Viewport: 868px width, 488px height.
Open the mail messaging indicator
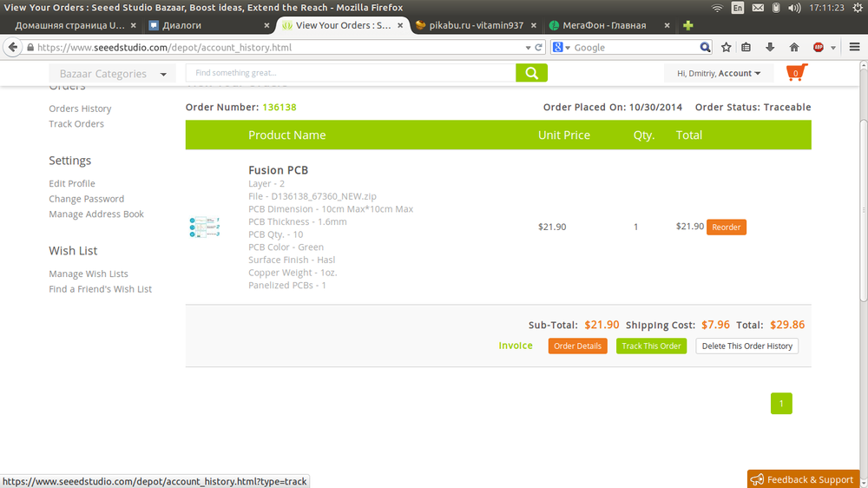(x=758, y=8)
